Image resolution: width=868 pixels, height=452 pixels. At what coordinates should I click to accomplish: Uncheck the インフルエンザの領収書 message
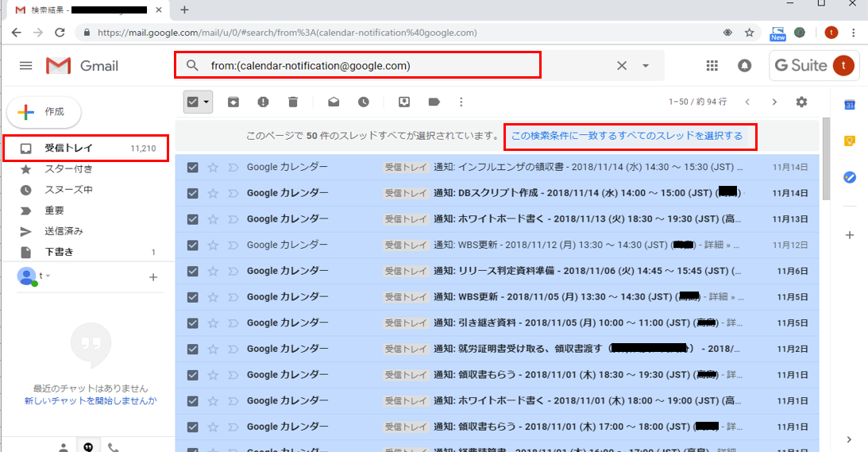[193, 168]
